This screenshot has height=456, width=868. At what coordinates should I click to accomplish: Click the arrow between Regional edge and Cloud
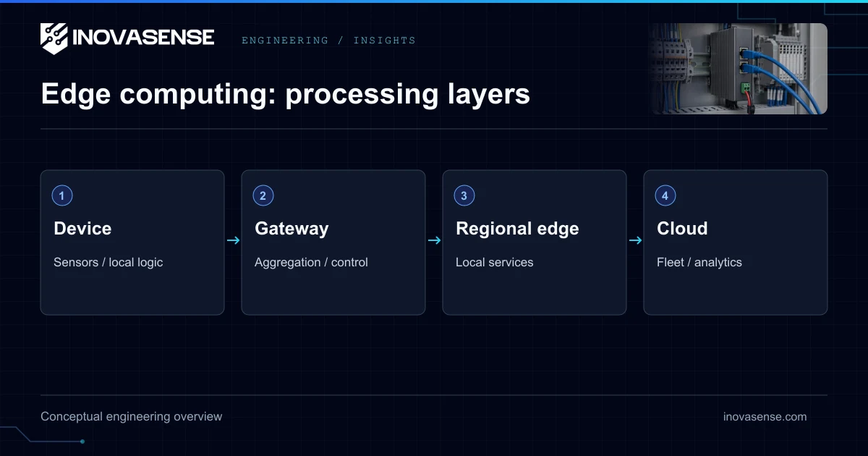point(635,240)
